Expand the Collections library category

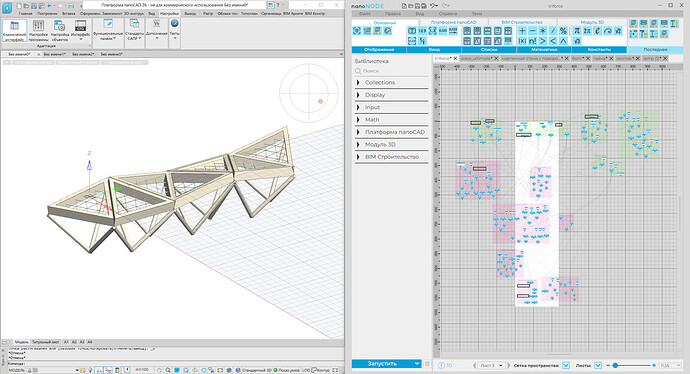391,82
